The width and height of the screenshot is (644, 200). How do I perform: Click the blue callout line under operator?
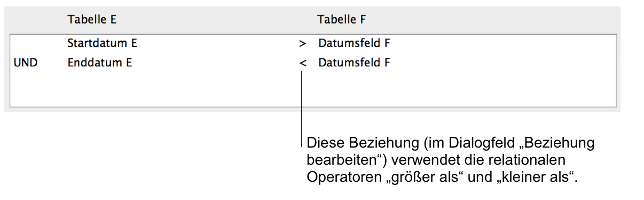302,110
